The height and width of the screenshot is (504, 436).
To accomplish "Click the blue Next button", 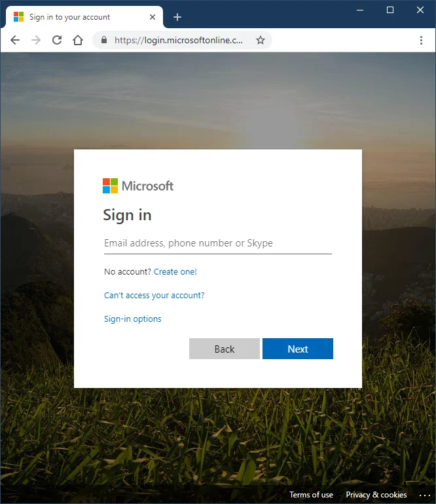I will coord(298,349).
